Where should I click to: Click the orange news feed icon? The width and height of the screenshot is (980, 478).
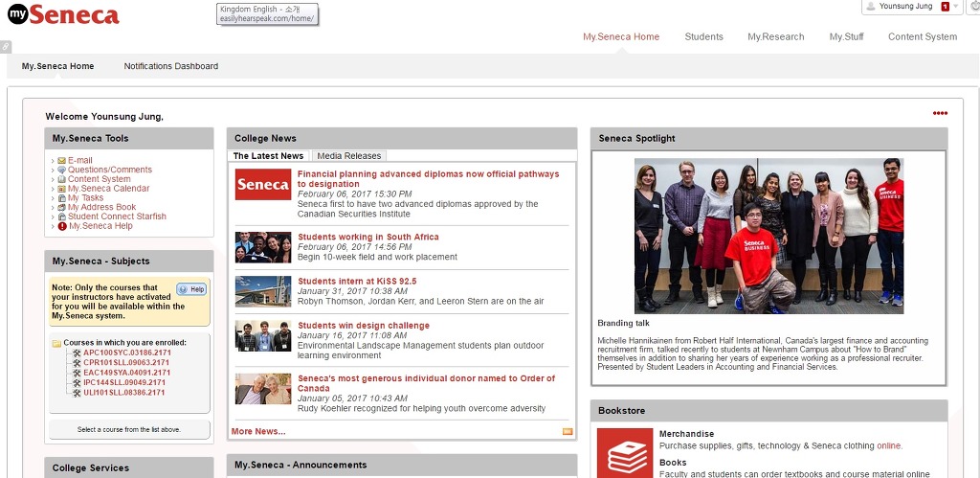568,432
